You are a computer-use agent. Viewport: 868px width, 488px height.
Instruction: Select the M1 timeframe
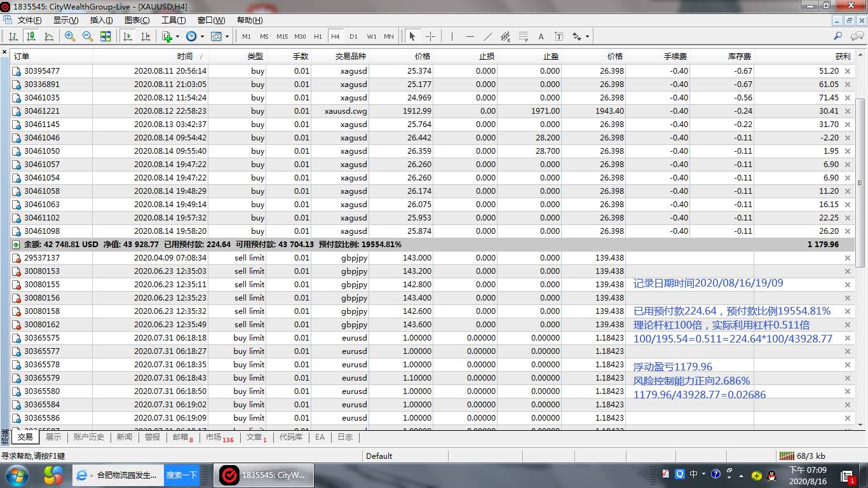tap(247, 36)
